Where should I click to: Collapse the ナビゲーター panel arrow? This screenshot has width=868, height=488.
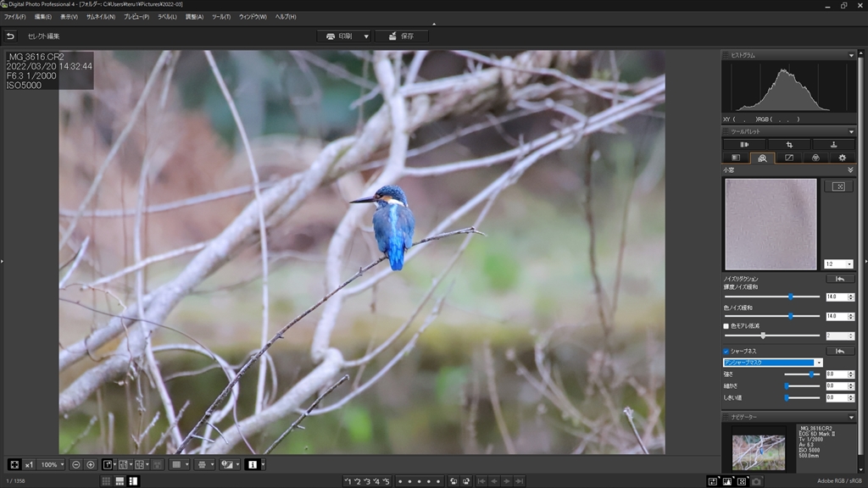coord(851,417)
